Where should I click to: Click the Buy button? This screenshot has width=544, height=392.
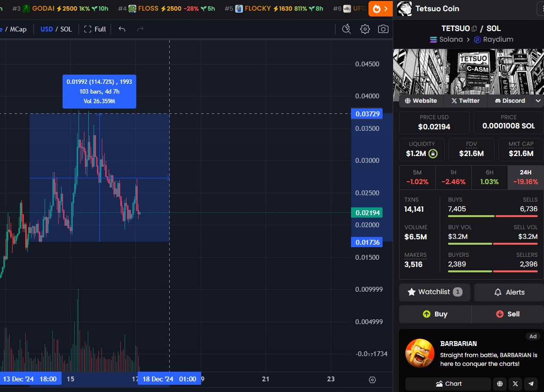pos(435,314)
